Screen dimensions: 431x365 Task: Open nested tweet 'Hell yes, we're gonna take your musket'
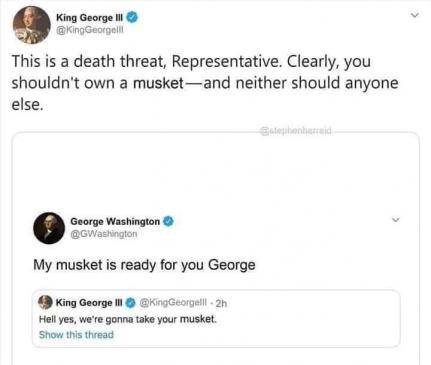(128, 319)
